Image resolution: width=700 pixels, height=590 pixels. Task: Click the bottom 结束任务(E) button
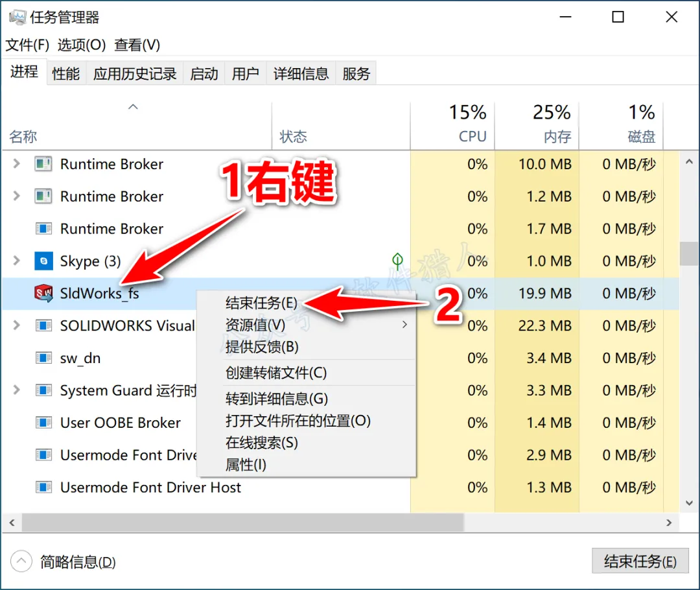(640, 561)
